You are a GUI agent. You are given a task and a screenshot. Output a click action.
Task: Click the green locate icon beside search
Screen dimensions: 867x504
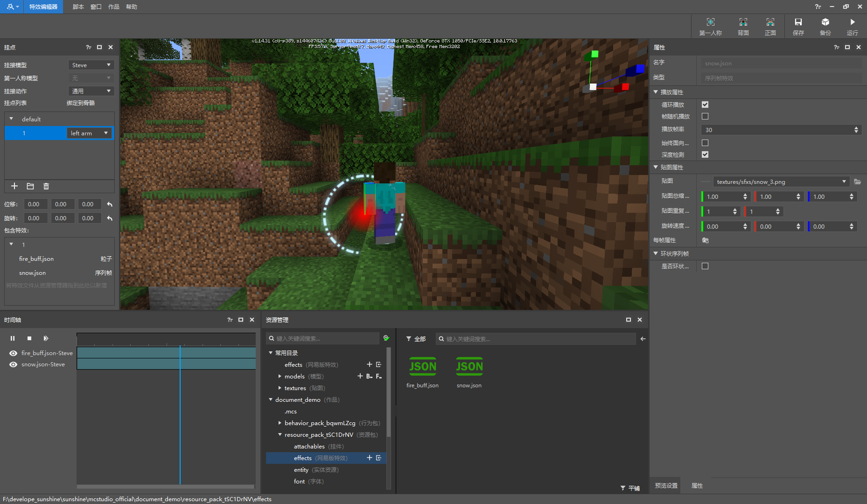[x=386, y=338]
